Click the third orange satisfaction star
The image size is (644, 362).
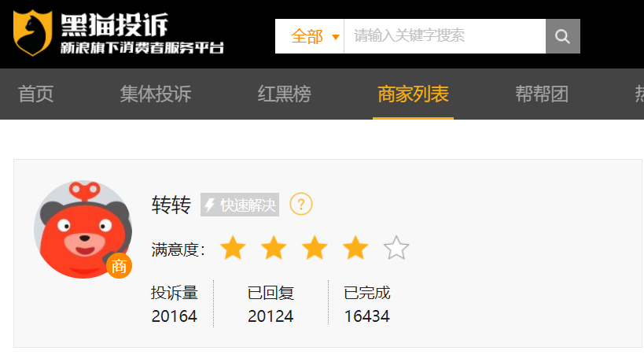pos(315,248)
